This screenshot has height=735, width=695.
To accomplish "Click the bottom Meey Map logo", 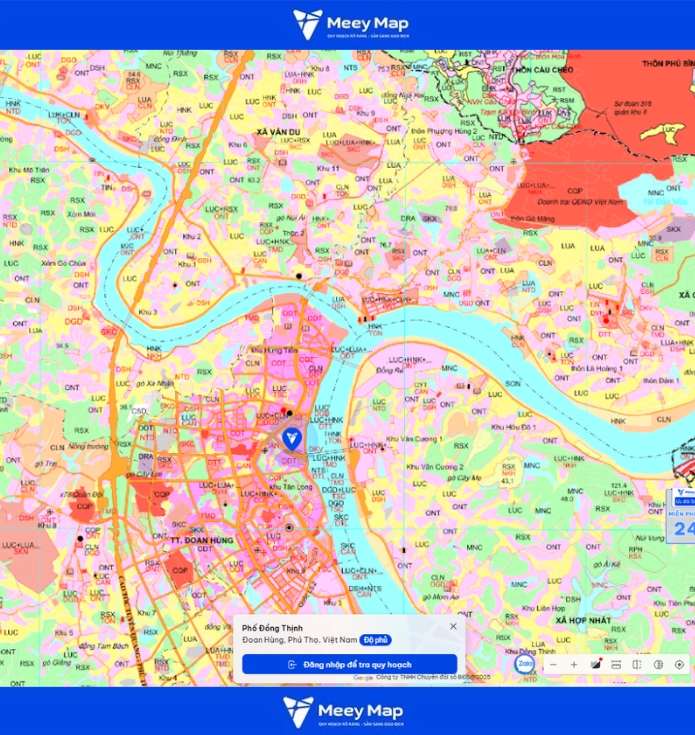I will (x=343, y=712).
